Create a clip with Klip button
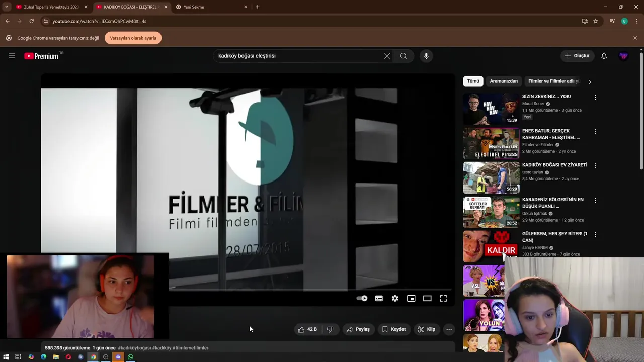The width and height of the screenshot is (644, 362). (426, 329)
